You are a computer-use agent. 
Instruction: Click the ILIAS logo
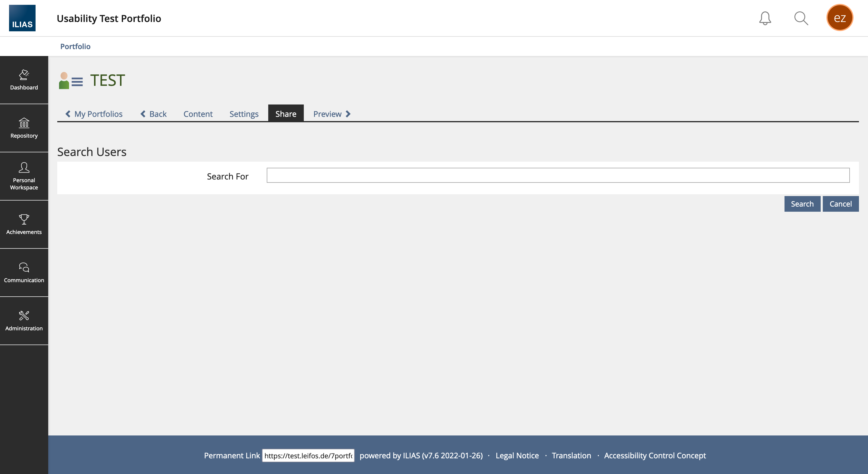[x=22, y=18]
